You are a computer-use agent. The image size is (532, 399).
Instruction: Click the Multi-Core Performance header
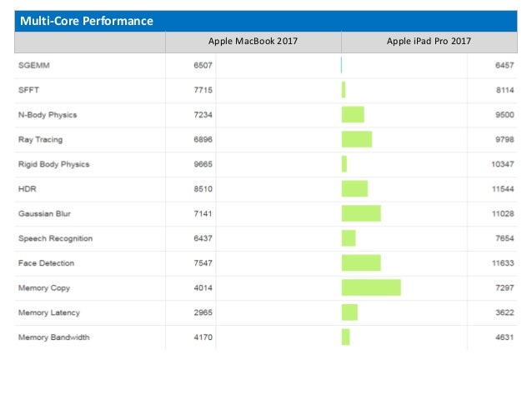(87, 21)
